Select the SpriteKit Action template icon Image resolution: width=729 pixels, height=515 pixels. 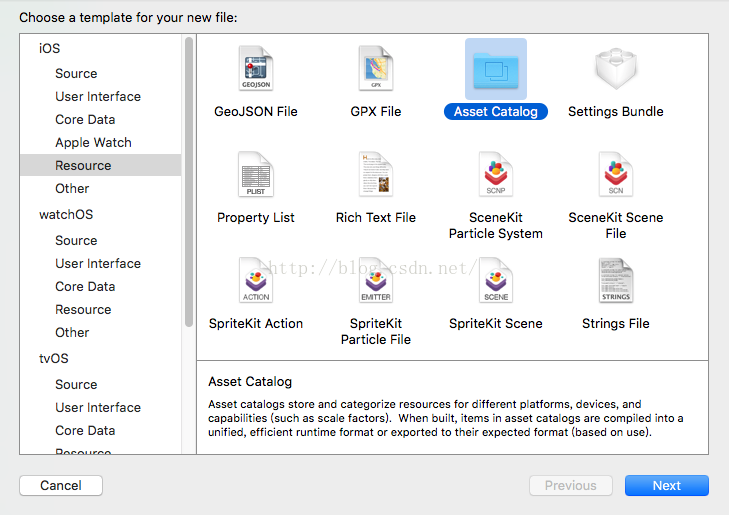pos(255,281)
